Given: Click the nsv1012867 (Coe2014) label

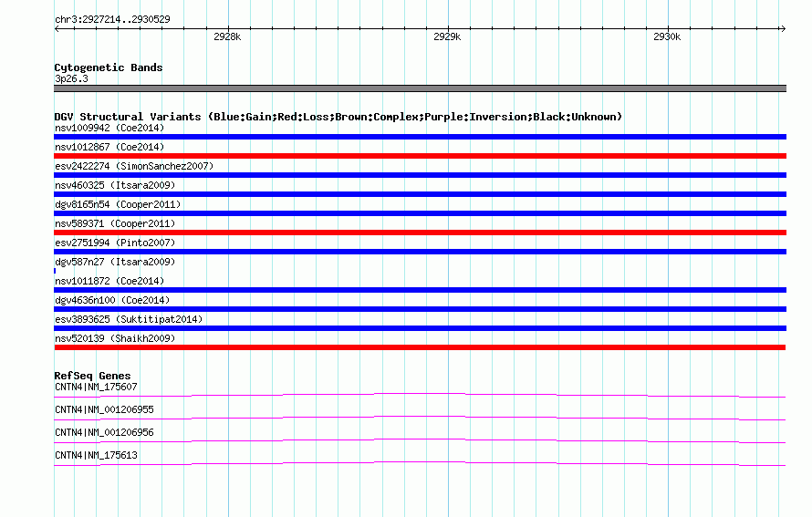Looking at the screenshot, I should click(109, 147).
